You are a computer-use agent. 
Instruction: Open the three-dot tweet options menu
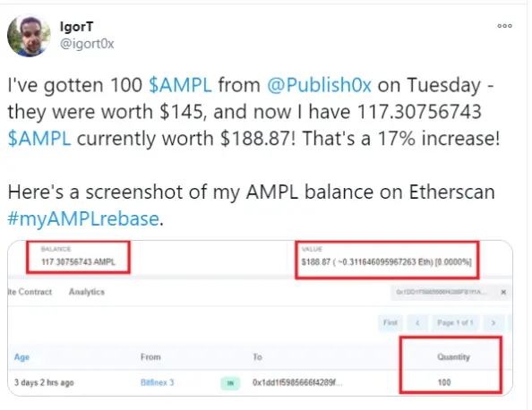click(x=504, y=26)
